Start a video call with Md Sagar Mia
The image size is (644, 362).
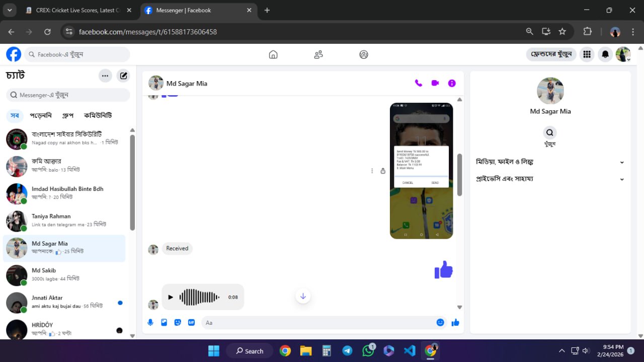coord(435,83)
